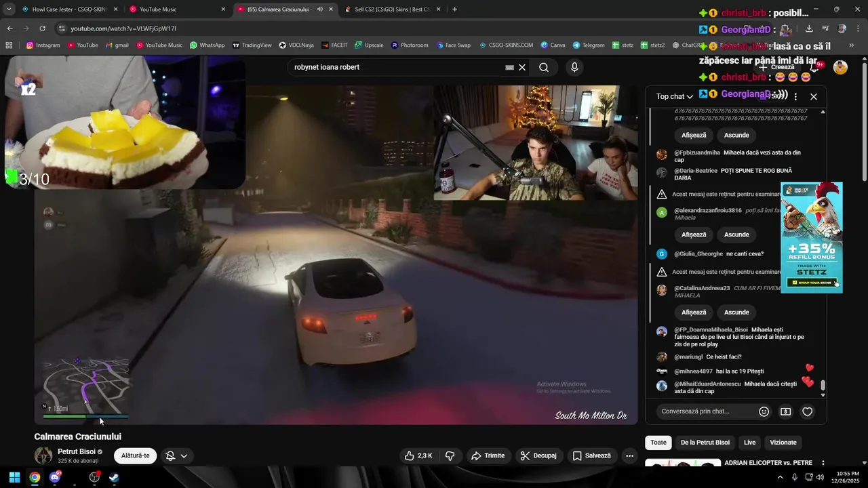Open the TradingView bookmark
This screenshot has height=488, width=868.
click(x=252, y=45)
